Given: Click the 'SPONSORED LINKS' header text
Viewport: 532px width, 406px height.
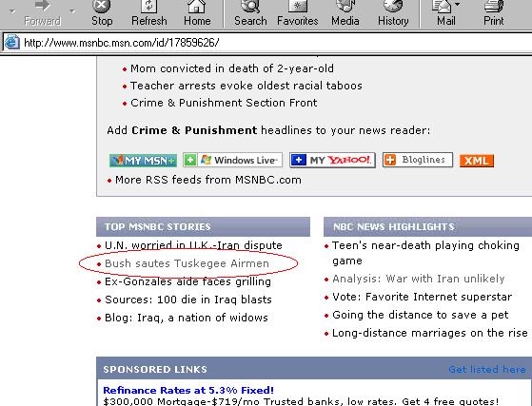Looking at the screenshot, I should tap(155, 369).
